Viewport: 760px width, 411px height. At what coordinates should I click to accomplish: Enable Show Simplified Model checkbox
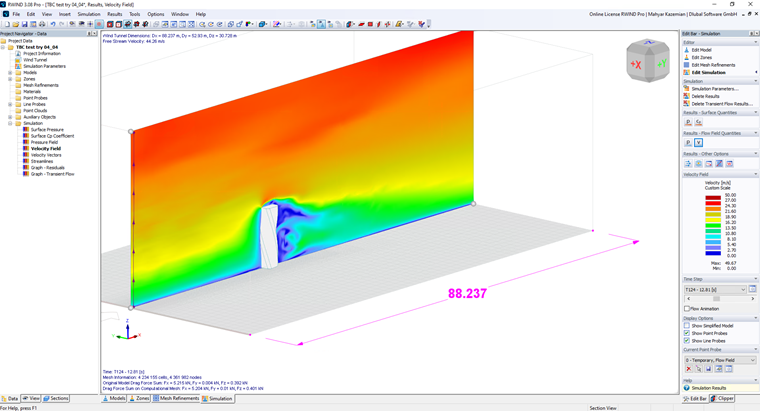click(687, 326)
